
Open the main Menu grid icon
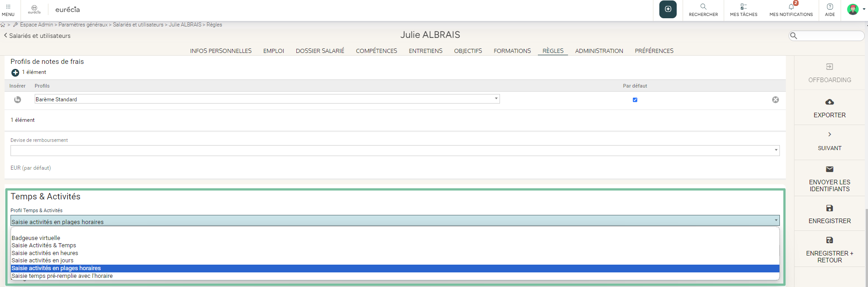click(x=8, y=7)
